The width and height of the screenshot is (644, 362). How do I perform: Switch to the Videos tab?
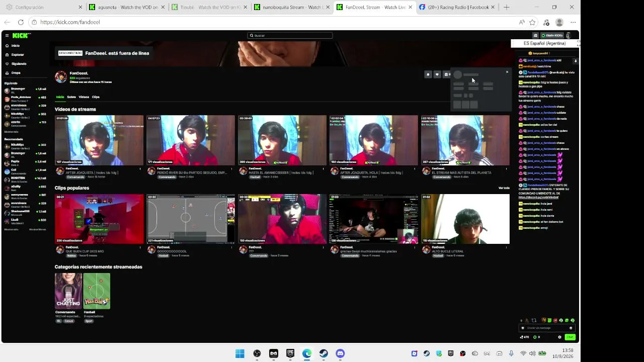(x=84, y=97)
